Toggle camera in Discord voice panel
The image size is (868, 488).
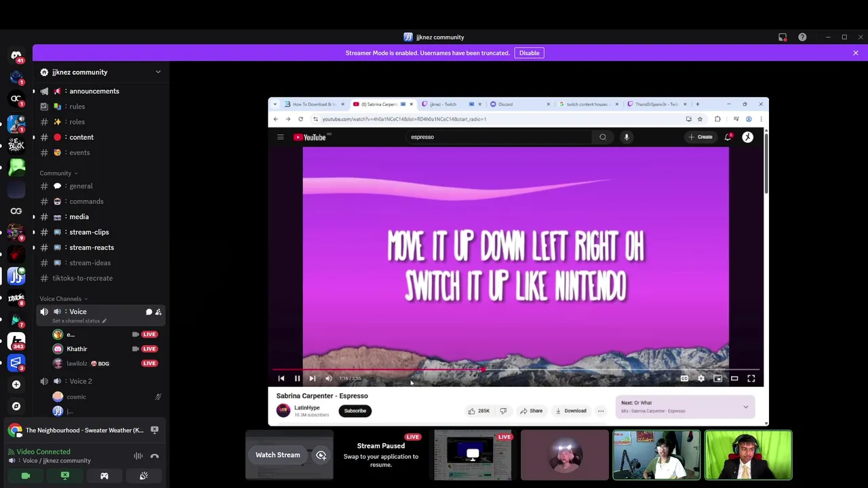(x=26, y=476)
